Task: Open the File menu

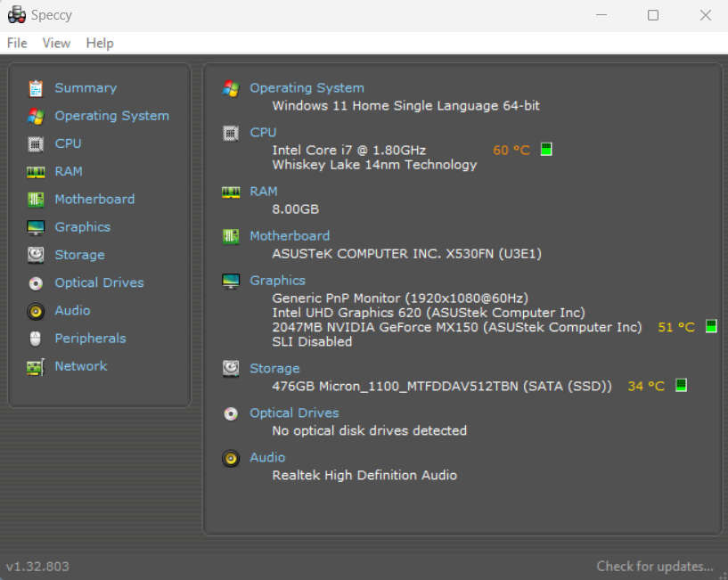Action: [x=17, y=43]
